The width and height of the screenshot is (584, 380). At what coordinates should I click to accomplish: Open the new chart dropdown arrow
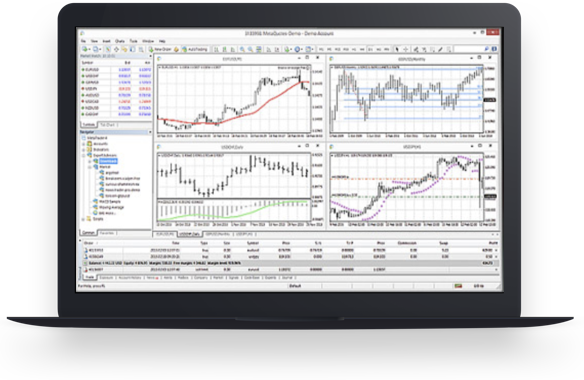90,49
